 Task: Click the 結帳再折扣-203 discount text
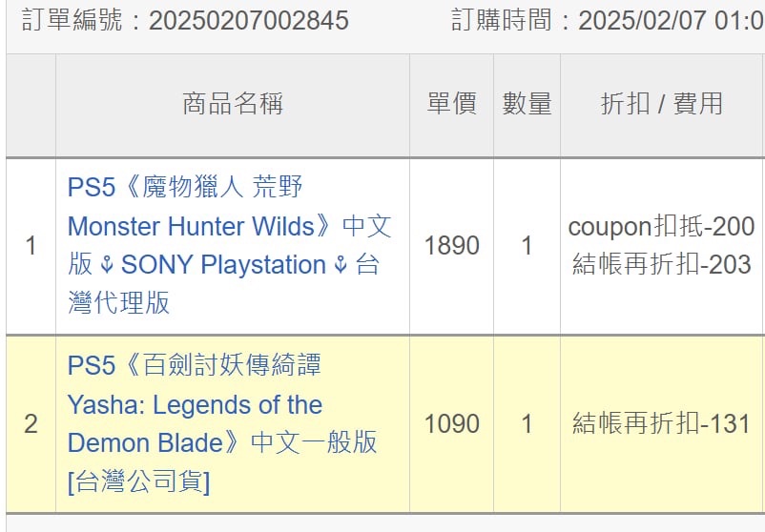pos(662,264)
